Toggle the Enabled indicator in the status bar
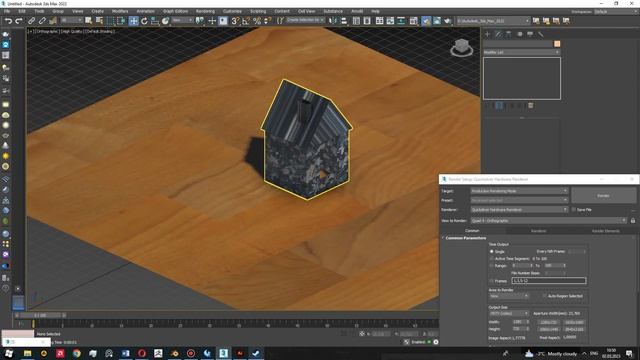The image size is (640, 360). click(x=429, y=342)
